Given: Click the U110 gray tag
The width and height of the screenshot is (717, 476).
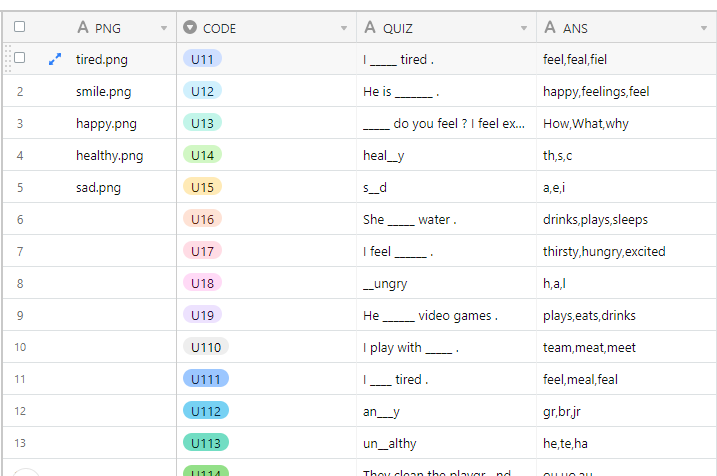Looking at the screenshot, I should (206, 347).
